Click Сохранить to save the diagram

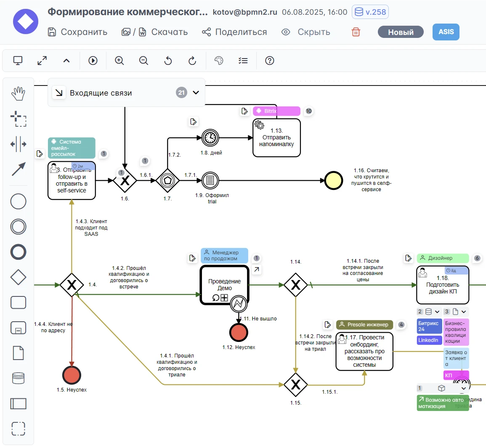point(77,32)
